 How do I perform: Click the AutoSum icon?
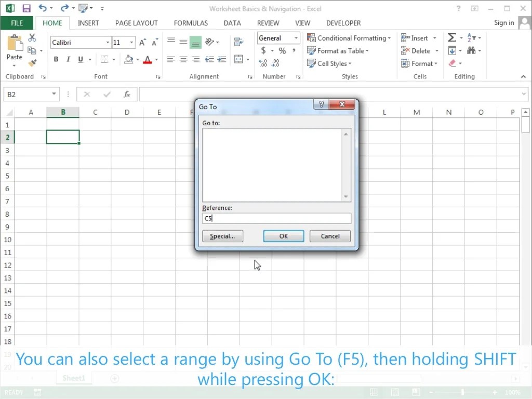(451, 37)
